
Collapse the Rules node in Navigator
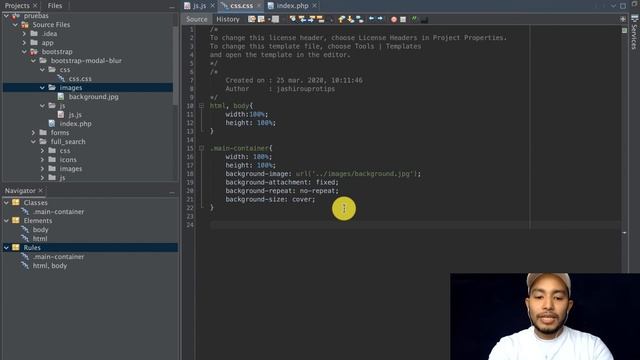point(6,248)
